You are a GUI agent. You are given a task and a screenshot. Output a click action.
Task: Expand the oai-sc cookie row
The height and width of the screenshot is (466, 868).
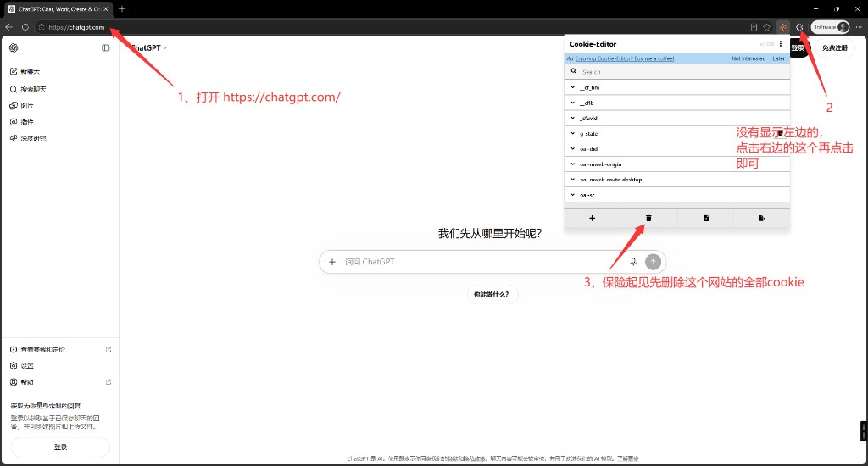(677, 195)
